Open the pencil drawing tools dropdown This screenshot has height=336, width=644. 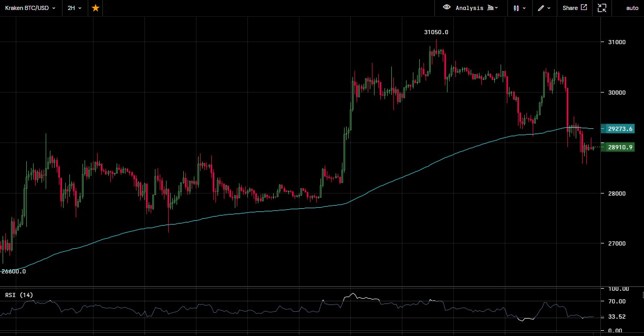[x=544, y=8]
